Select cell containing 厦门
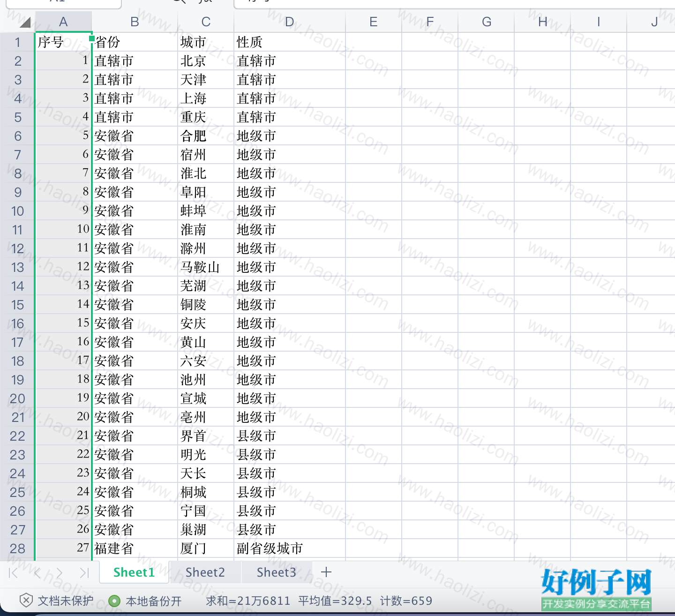The width and height of the screenshot is (675, 616). click(206, 548)
